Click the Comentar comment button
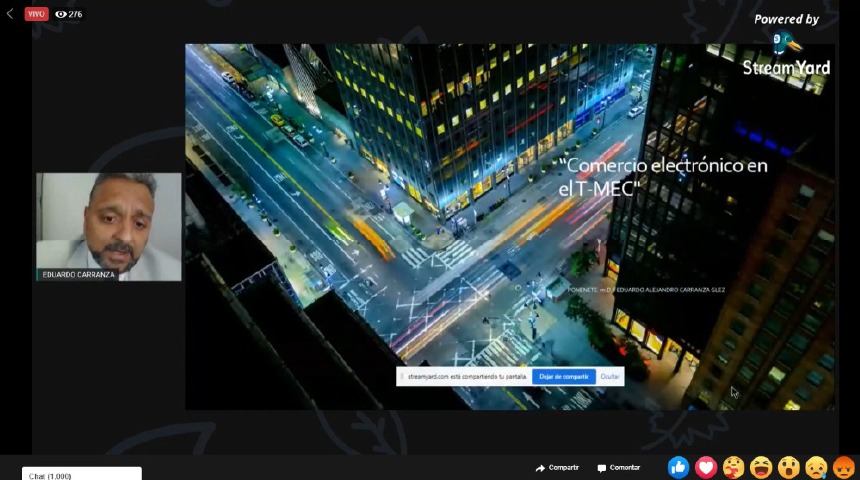Image resolution: width=860 pixels, height=480 pixels. click(x=618, y=468)
